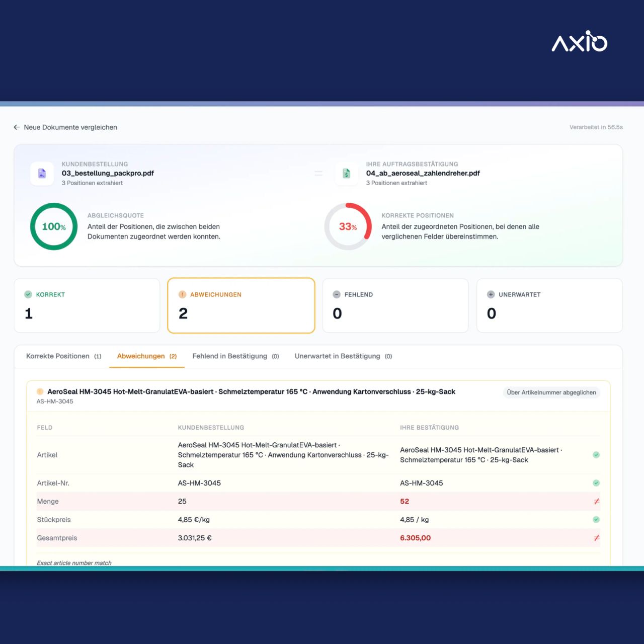644x644 pixels.
Task: Click the Gesamtpreis value 3.031,25 €
Action: [195, 538]
